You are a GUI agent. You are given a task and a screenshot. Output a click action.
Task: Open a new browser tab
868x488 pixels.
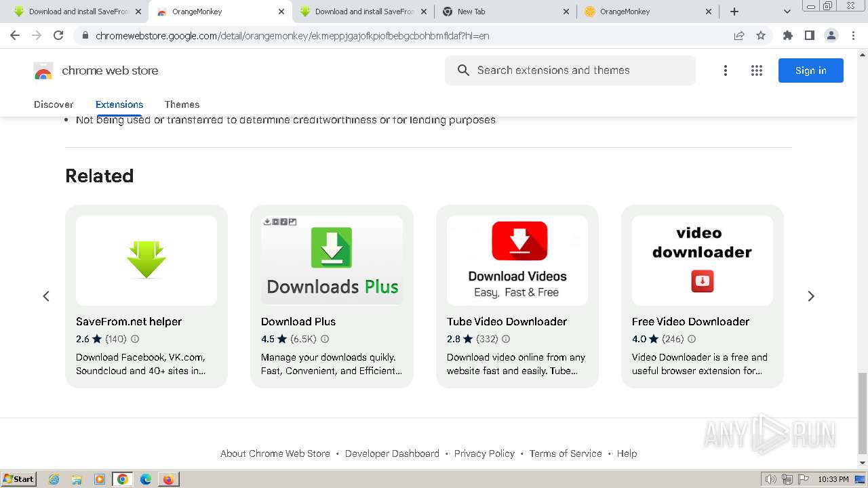pos(734,12)
